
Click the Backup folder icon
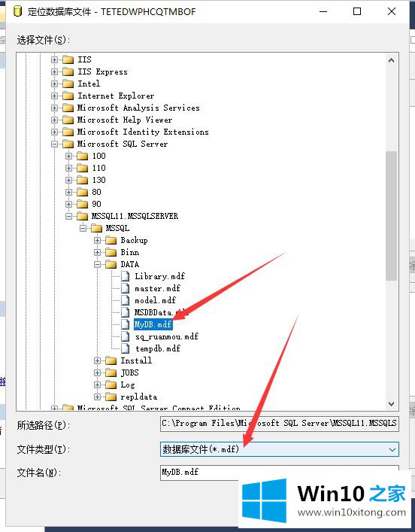[111, 240]
